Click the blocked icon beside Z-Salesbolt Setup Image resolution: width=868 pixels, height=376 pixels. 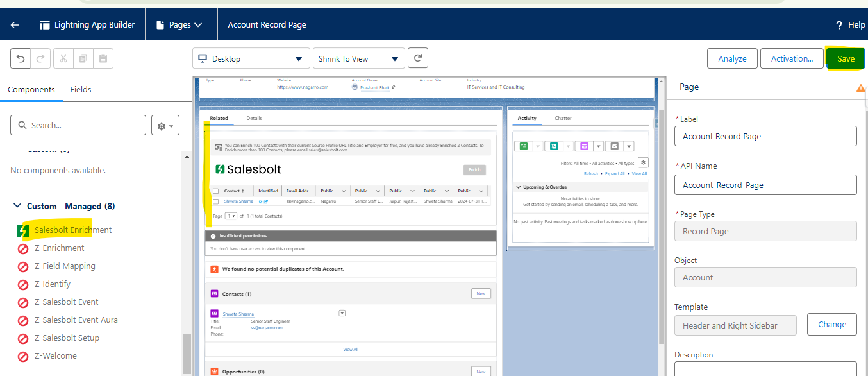click(x=23, y=338)
